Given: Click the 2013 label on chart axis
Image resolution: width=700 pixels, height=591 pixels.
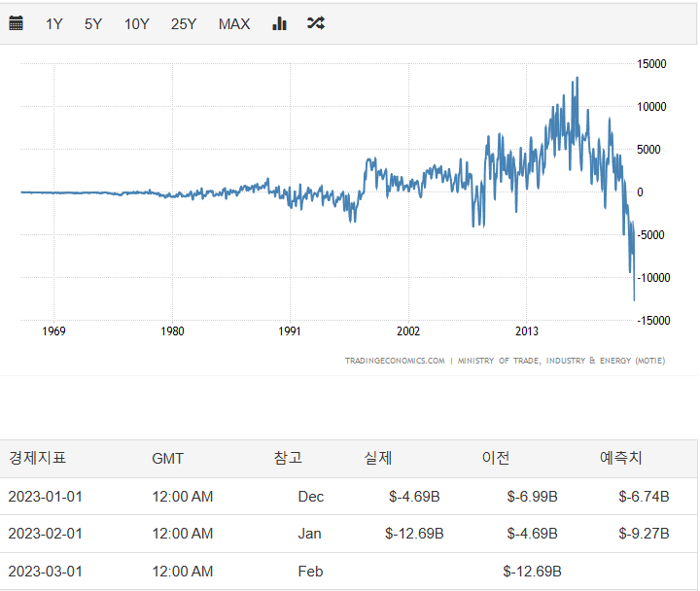Looking at the screenshot, I should coord(526,330).
